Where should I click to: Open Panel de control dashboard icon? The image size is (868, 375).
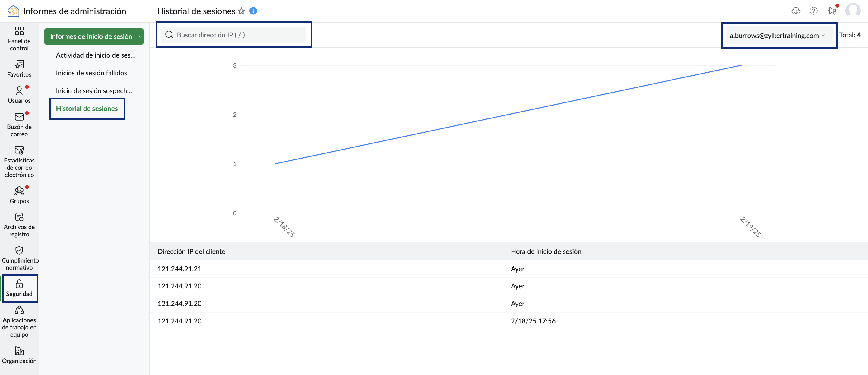coord(19,31)
